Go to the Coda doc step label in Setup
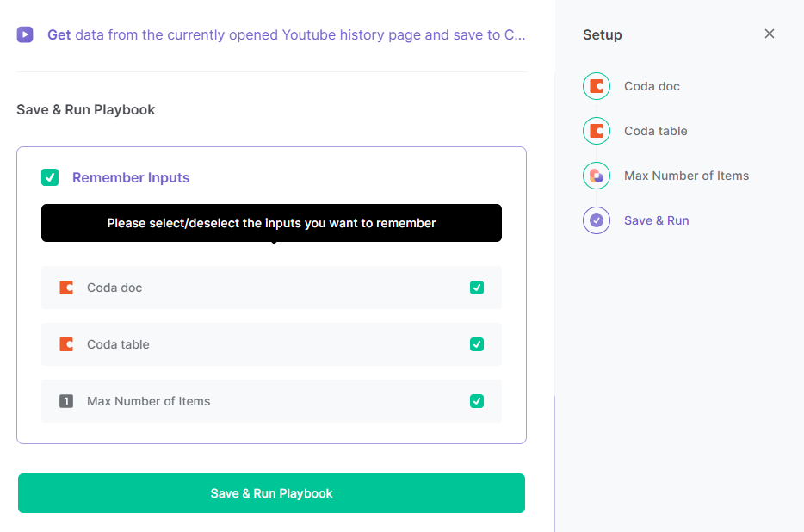 click(x=652, y=86)
